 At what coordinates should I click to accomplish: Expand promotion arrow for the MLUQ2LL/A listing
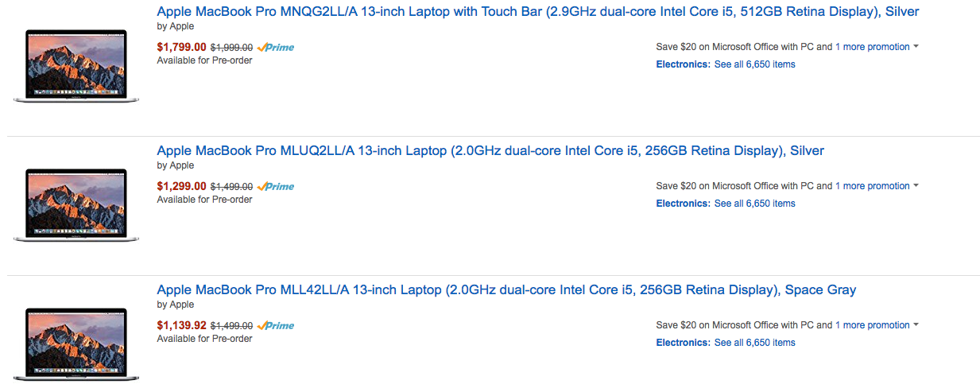916,186
